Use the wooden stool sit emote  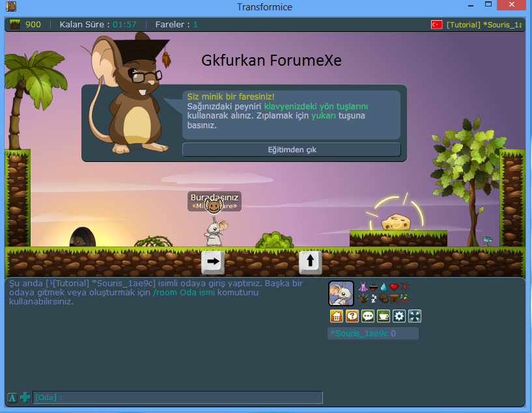pos(394,299)
